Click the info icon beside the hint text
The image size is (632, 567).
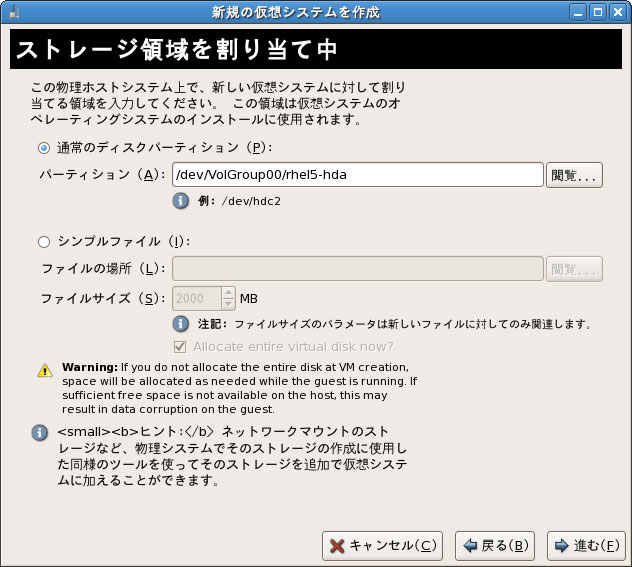point(40,433)
